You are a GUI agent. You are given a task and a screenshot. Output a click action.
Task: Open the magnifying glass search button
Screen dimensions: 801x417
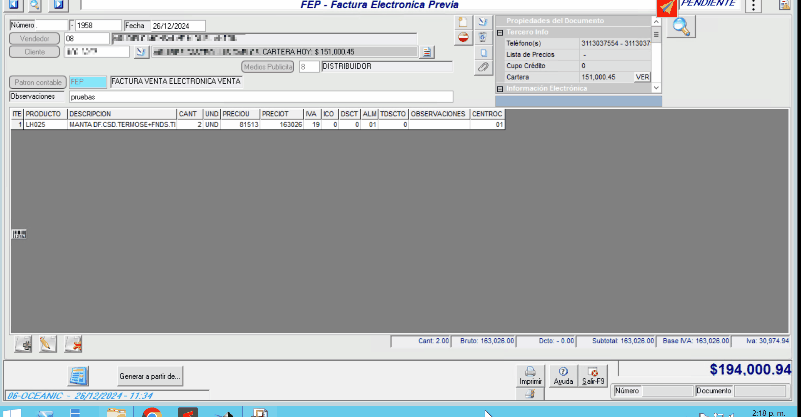pyautogui.click(x=680, y=26)
